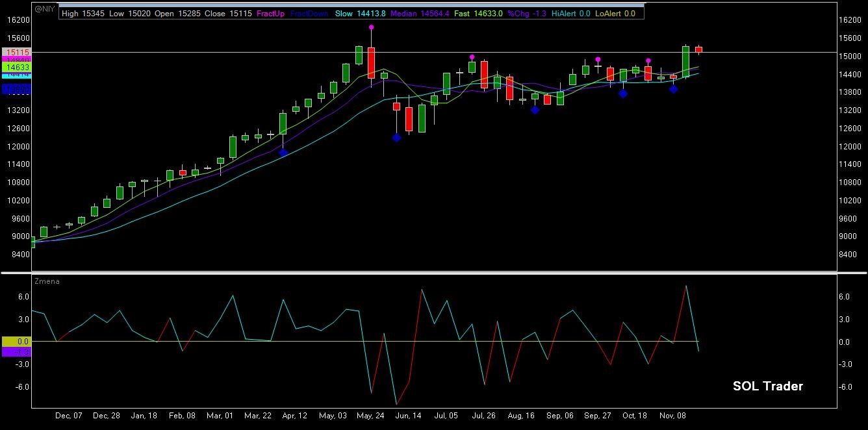868x430 pixels.
Task: Click the tall red candle beneath the highest fractal-up dot
Action: tap(371, 62)
